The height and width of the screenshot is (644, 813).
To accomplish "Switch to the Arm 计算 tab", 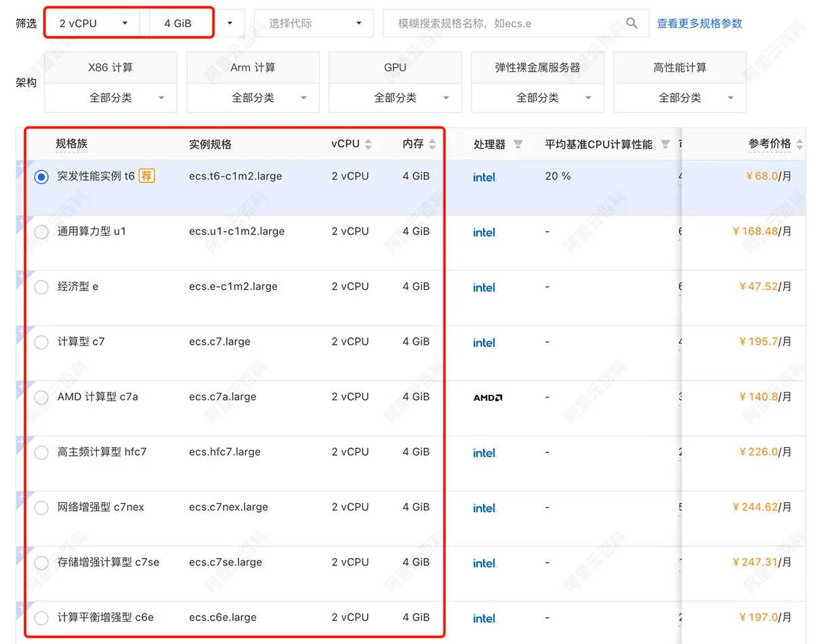I will [x=253, y=67].
